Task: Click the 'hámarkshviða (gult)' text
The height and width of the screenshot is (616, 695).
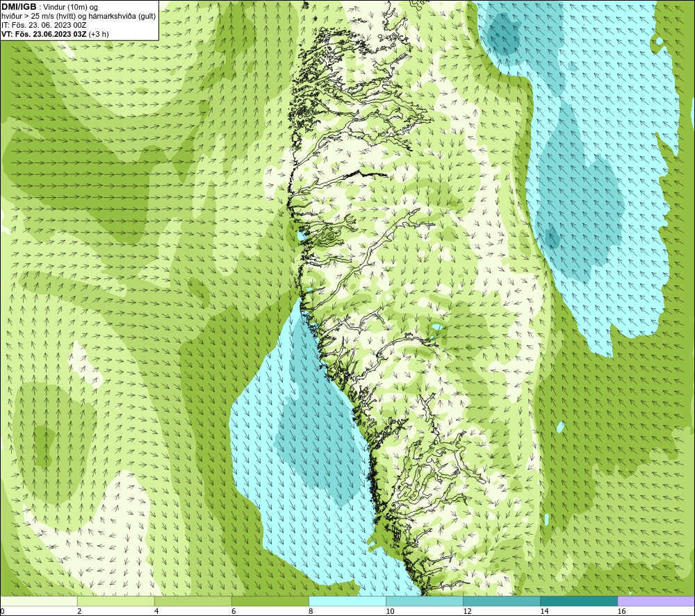Action: click(122, 17)
